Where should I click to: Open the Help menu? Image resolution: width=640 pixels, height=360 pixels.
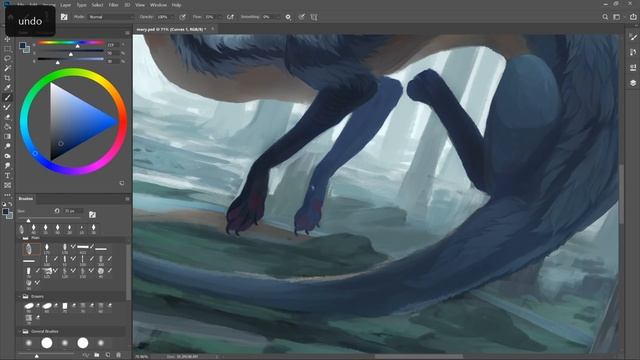pos(176,5)
